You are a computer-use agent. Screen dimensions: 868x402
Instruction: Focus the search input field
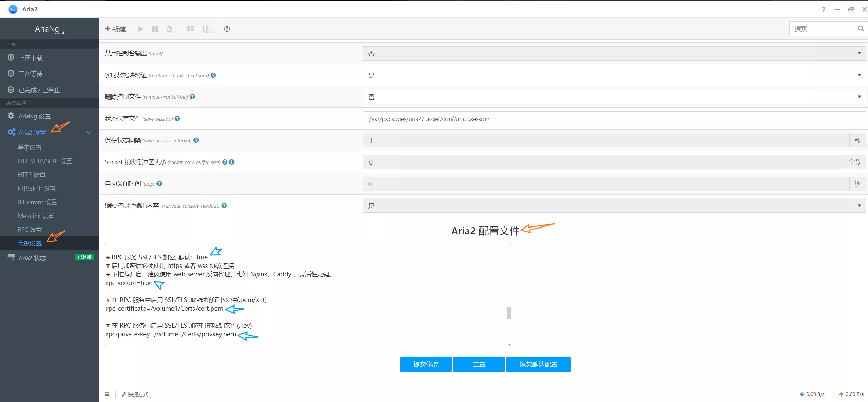tap(823, 29)
